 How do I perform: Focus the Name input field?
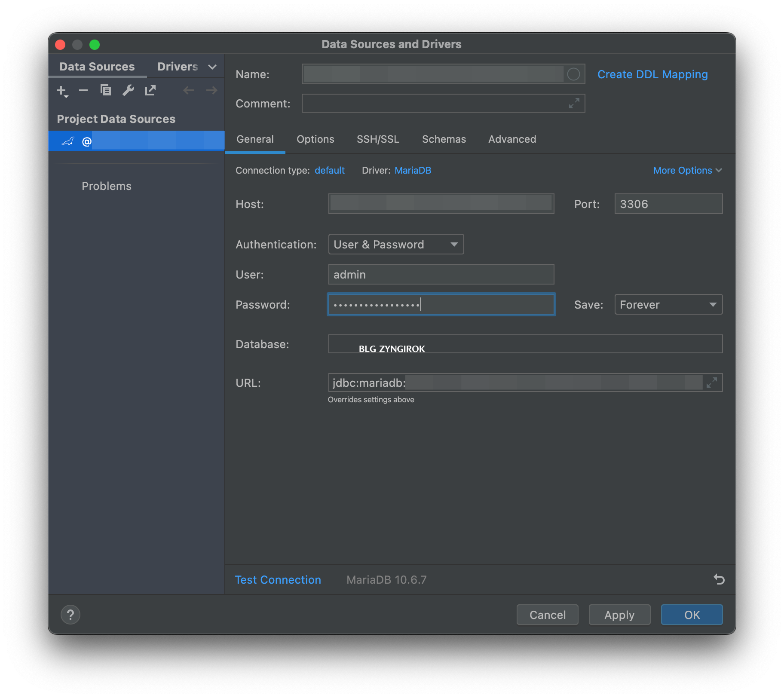click(443, 74)
